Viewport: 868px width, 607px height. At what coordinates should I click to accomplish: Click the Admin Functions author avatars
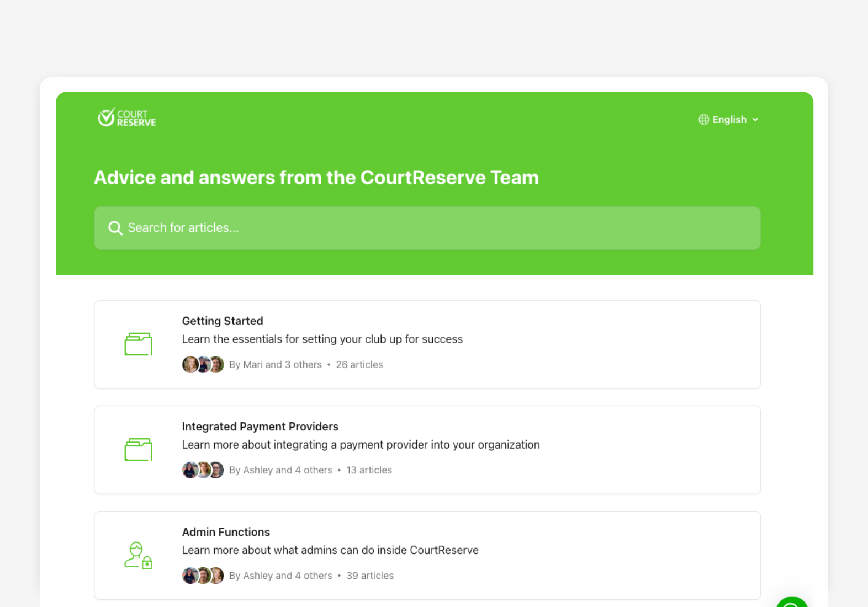click(203, 576)
